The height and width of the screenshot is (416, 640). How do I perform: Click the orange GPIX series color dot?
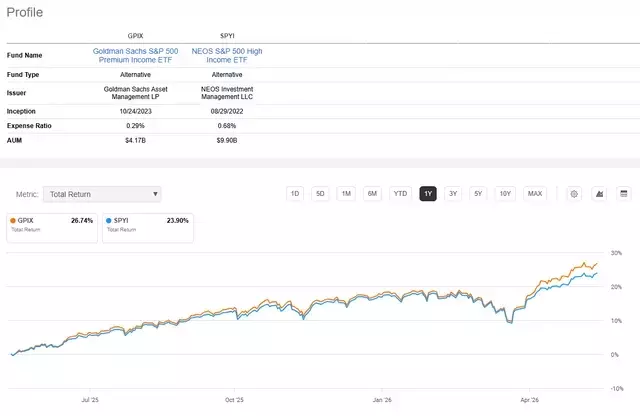pos(13,220)
